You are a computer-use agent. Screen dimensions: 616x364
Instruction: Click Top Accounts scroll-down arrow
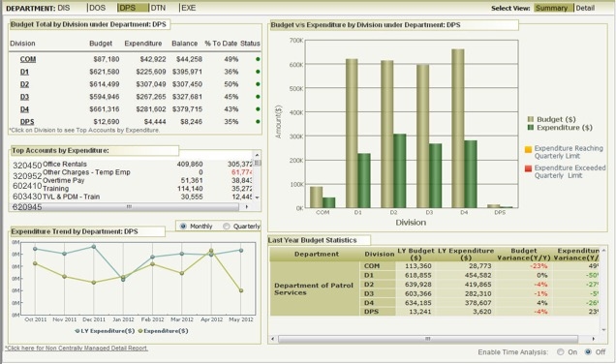click(x=257, y=197)
